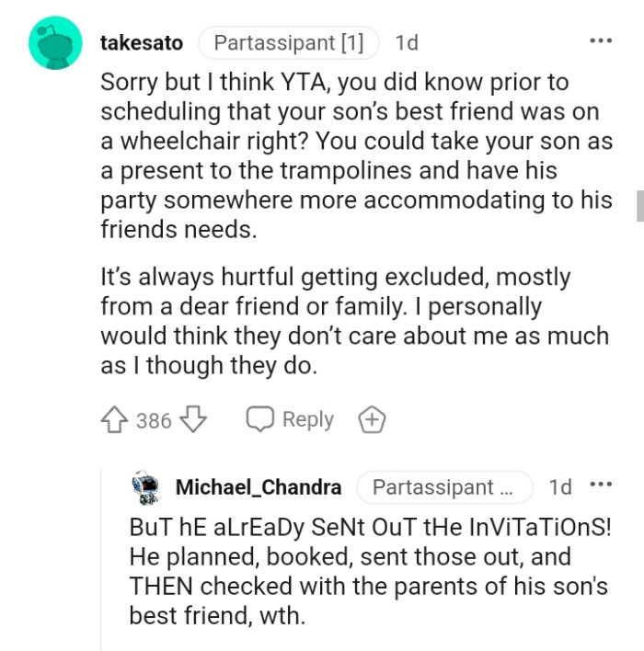Give an award to takesato's comment
Image resolution: width=644 pixels, height=651 pixels.
pyautogui.click(x=372, y=420)
